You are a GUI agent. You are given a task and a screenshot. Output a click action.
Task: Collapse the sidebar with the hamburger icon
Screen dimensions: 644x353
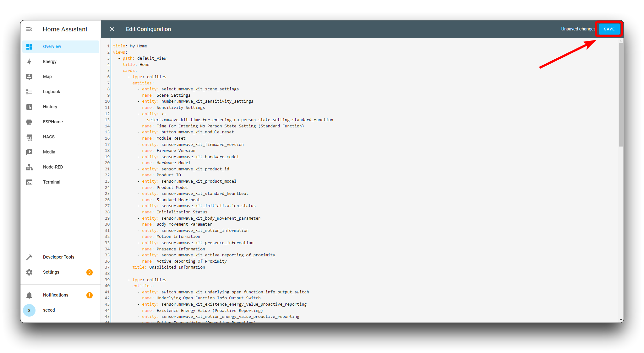click(x=29, y=29)
